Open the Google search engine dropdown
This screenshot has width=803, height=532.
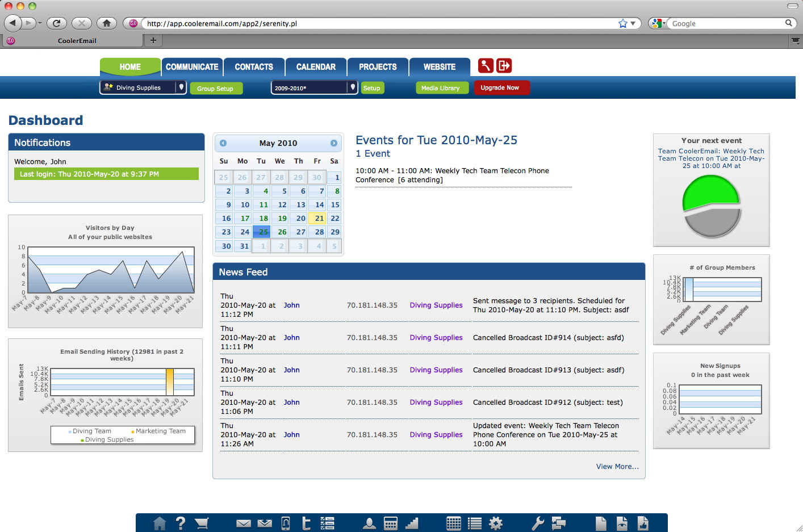coord(659,23)
